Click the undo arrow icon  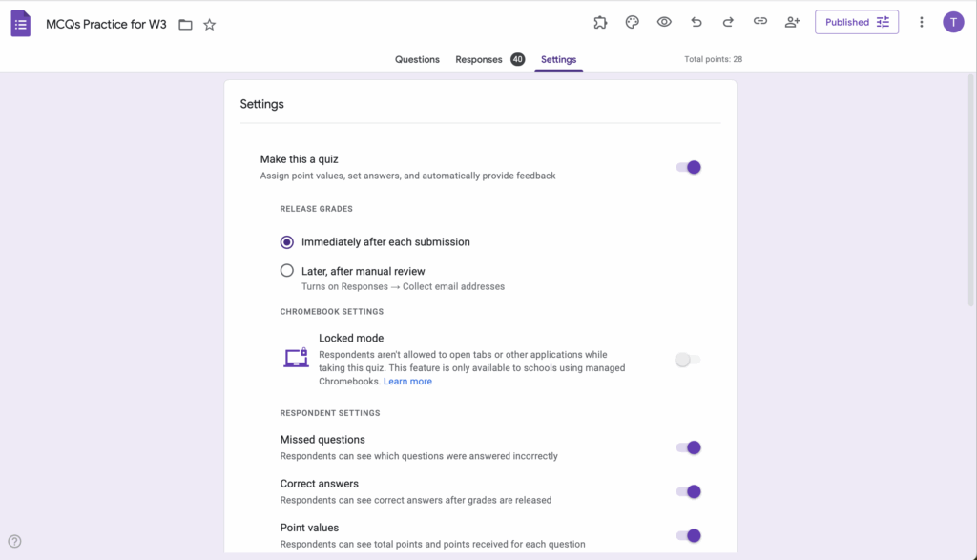(696, 22)
